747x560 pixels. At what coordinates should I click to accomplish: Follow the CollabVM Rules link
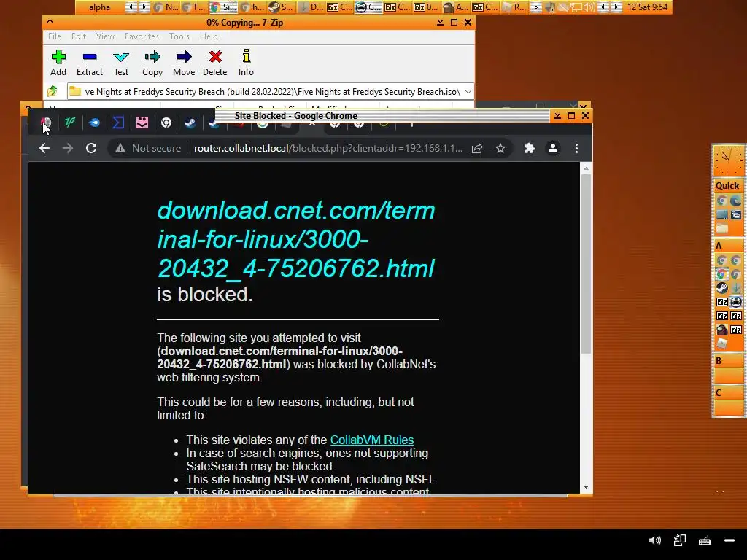[371, 440]
